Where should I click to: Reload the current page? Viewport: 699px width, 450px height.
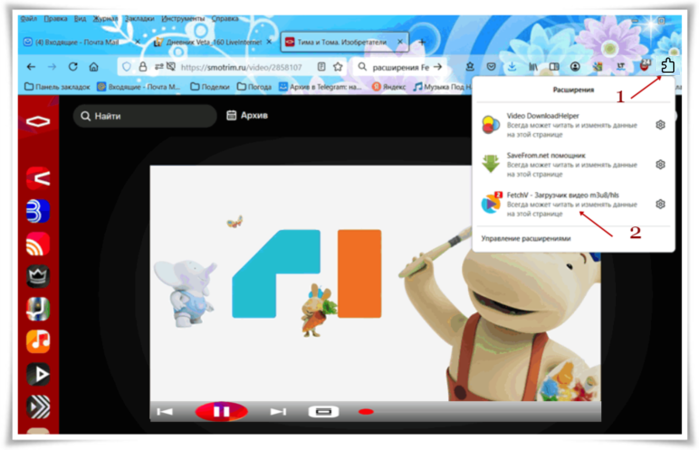click(x=73, y=67)
